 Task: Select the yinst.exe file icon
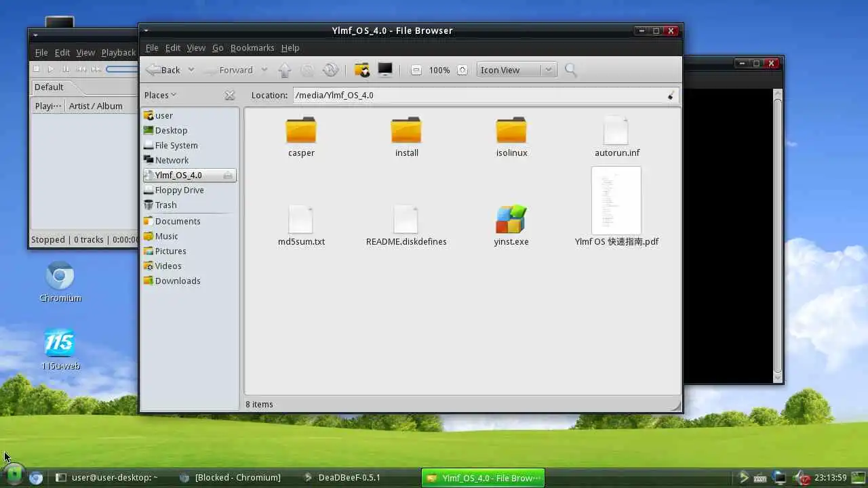[511, 220]
